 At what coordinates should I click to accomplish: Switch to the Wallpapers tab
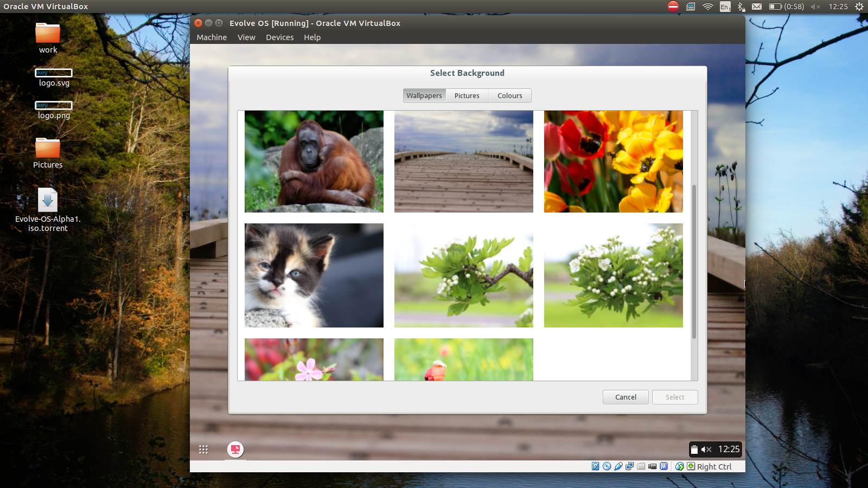pyautogui.click(x=424, y=95)
